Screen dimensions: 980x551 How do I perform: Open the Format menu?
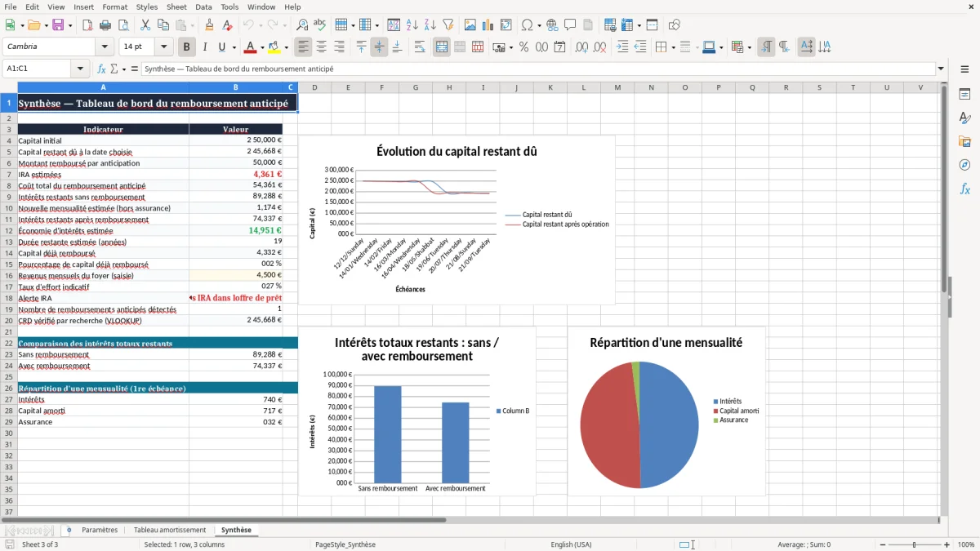pyautogui.click(x=114, y=7)
